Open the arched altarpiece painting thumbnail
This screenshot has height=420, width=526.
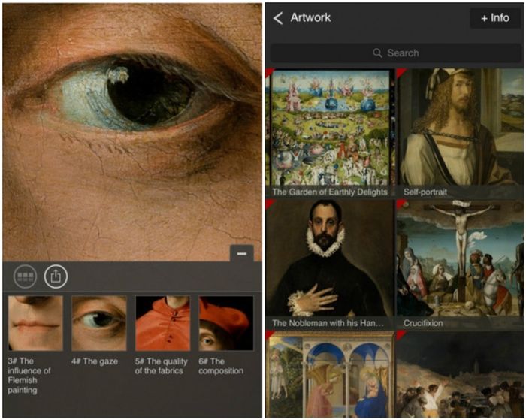329,374
